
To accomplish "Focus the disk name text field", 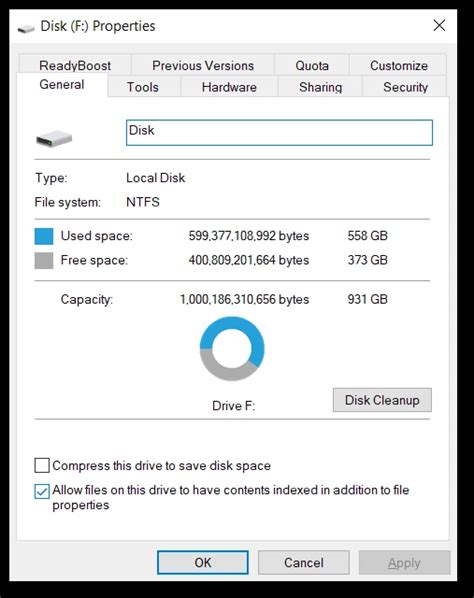I will click(279, 132).
